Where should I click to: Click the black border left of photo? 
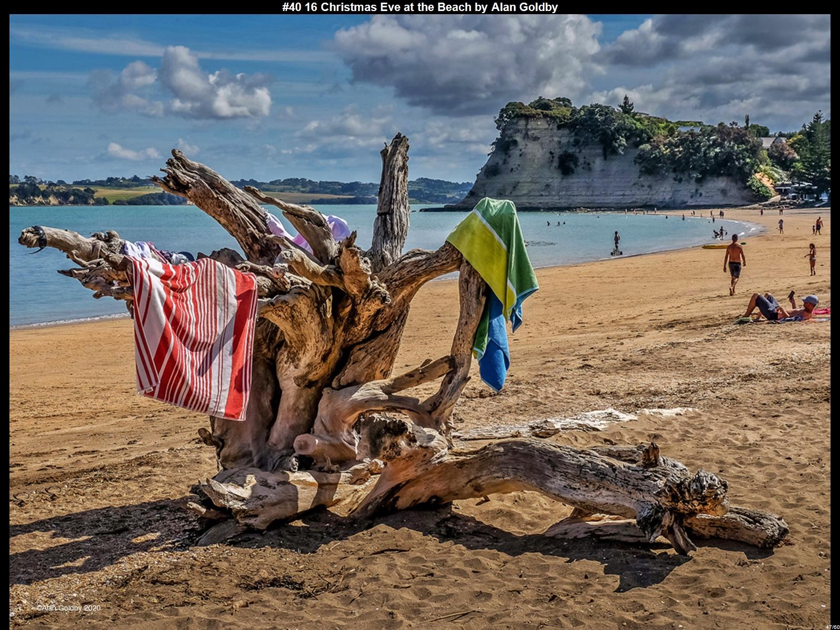(x=4, y=315)
